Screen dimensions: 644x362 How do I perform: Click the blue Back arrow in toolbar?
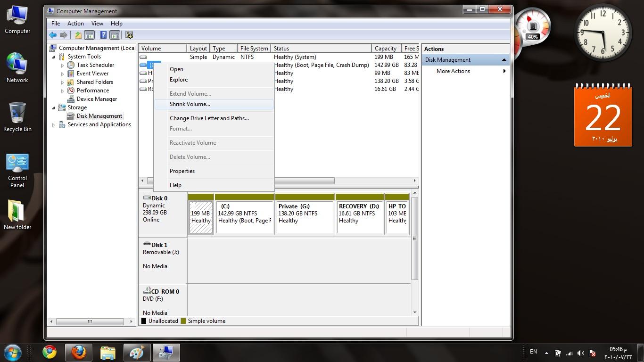53,35
